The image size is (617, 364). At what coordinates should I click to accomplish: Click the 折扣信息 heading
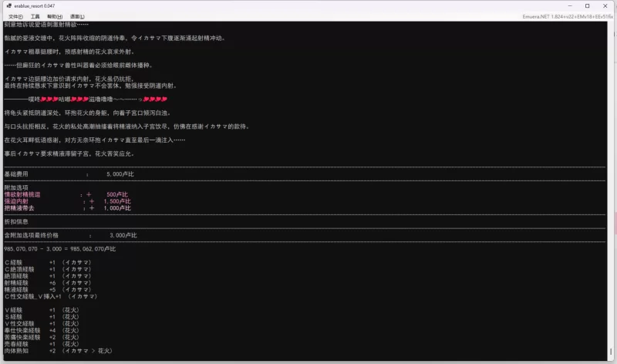click(16, 221)
